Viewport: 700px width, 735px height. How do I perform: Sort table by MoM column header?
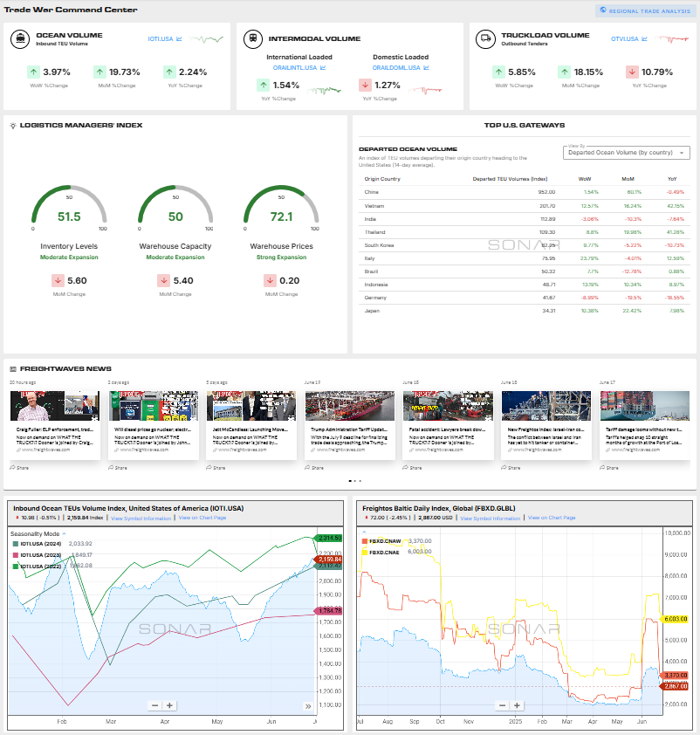tap(628, 179)
